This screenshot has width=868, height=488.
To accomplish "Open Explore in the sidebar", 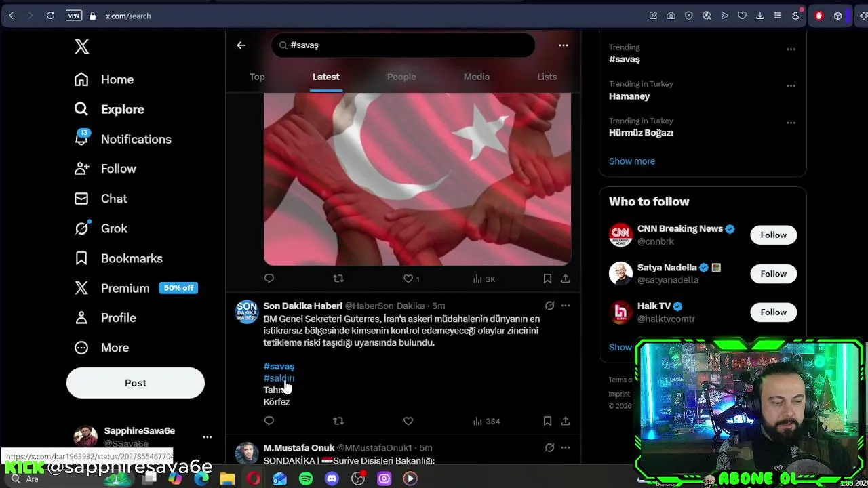I will pyautogui.click(x=108, y=109).
